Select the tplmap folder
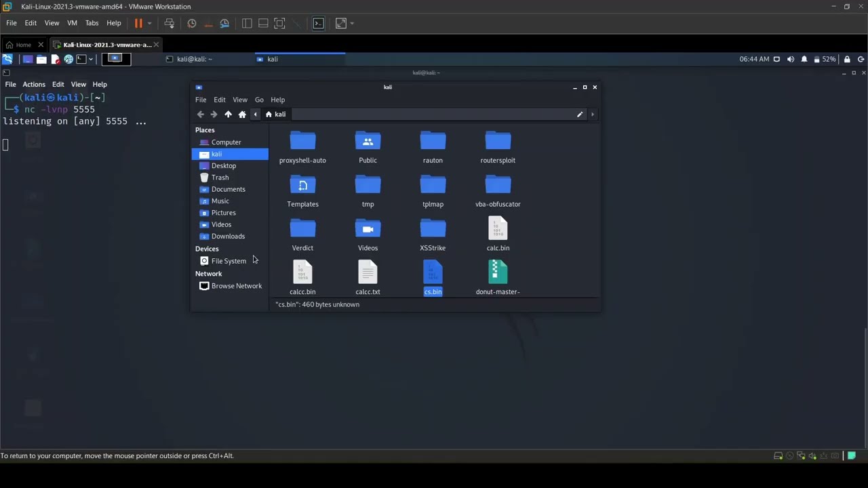The image size is (868, 488). tap(433, 191)
